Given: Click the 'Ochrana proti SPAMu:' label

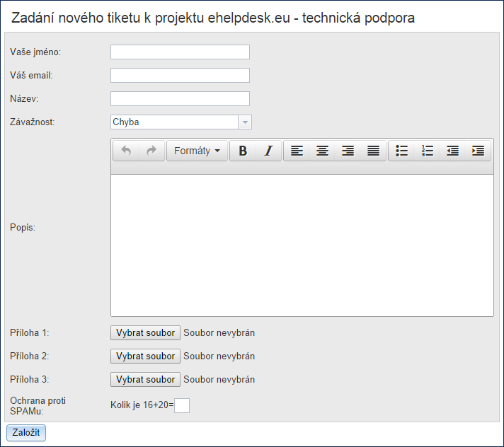Looking at the screenshot, I should point(38,406).
